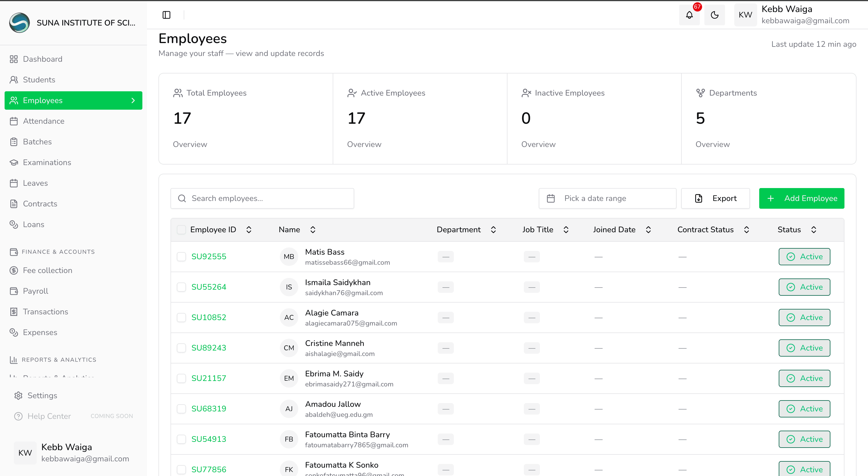The width and height of the screenshot is (868, 476).
Task: Check the row checkbox for SU92555
Action: coord(181,257)
